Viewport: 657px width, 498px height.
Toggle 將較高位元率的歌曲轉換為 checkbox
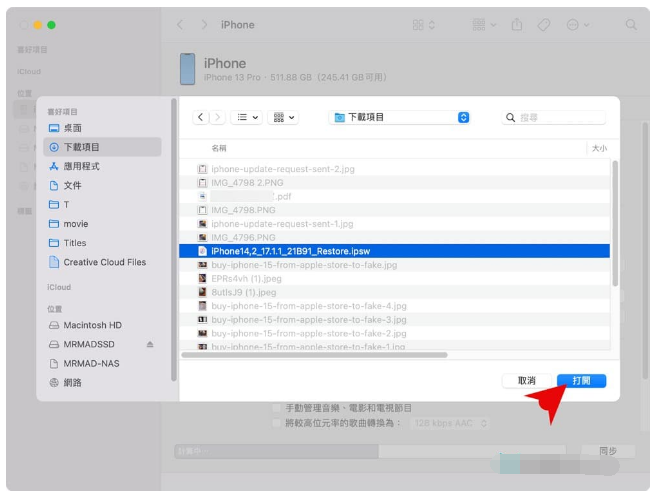coord(276,423)
